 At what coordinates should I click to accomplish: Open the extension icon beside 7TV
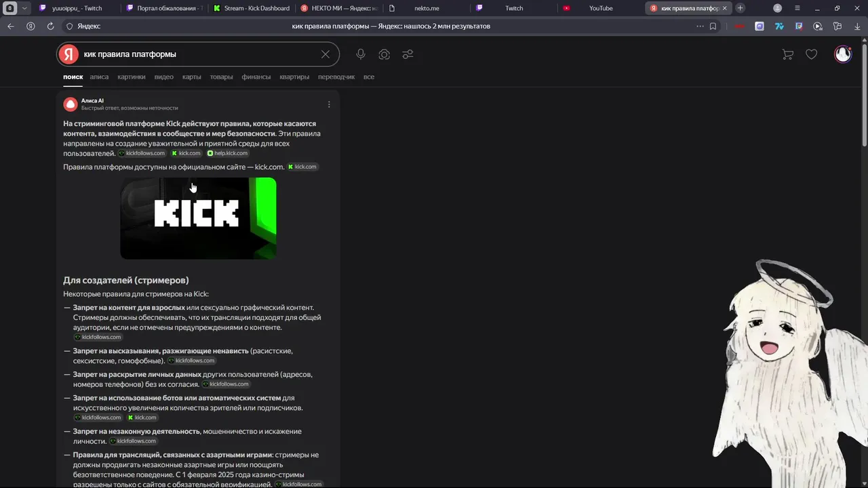point(799,26)
